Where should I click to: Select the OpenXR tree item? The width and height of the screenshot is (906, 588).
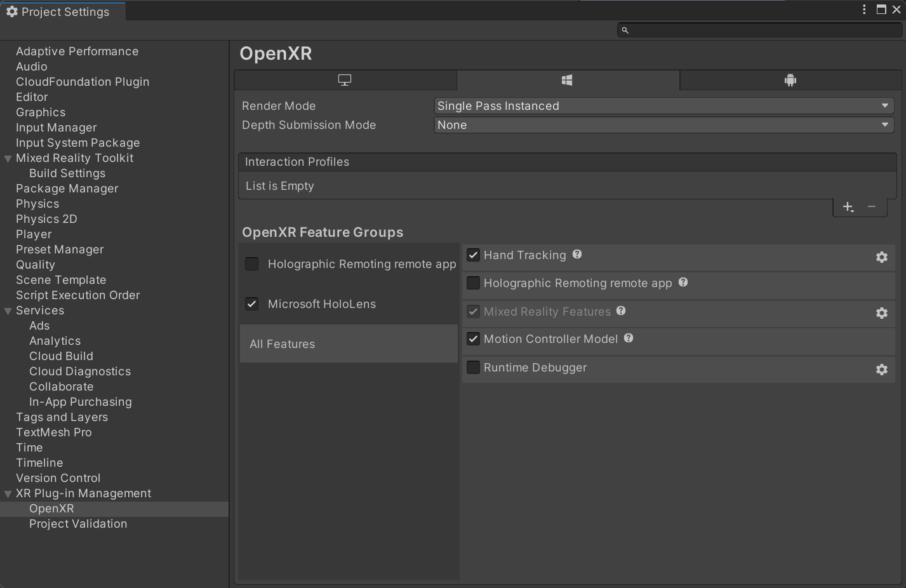tap(114, 509)
